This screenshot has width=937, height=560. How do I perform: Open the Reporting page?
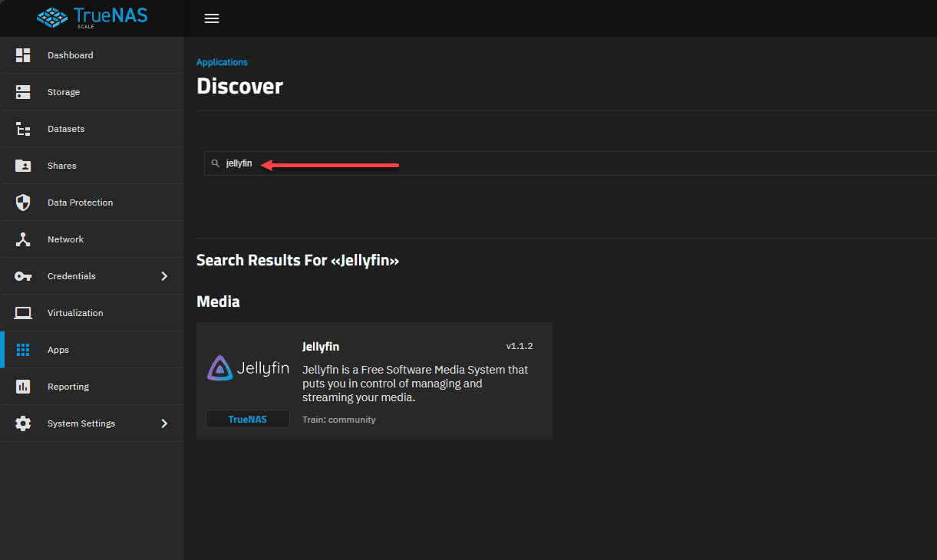pos(92,387)
